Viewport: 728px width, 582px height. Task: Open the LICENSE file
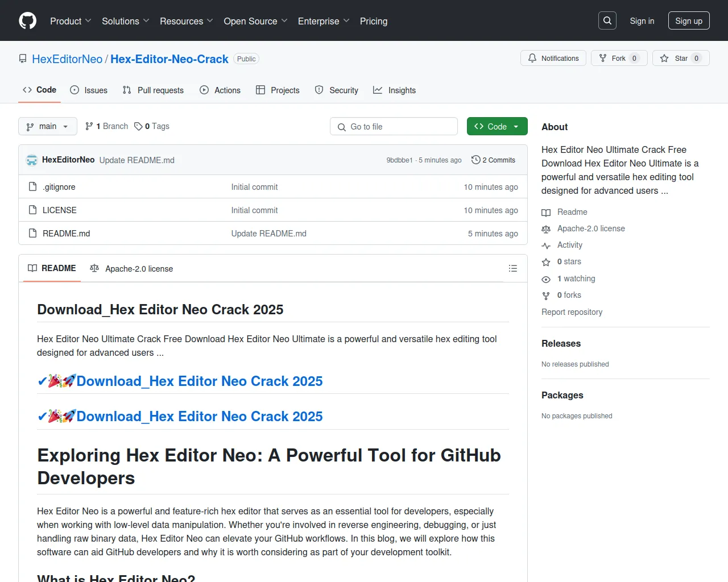[x=60, y=210]
